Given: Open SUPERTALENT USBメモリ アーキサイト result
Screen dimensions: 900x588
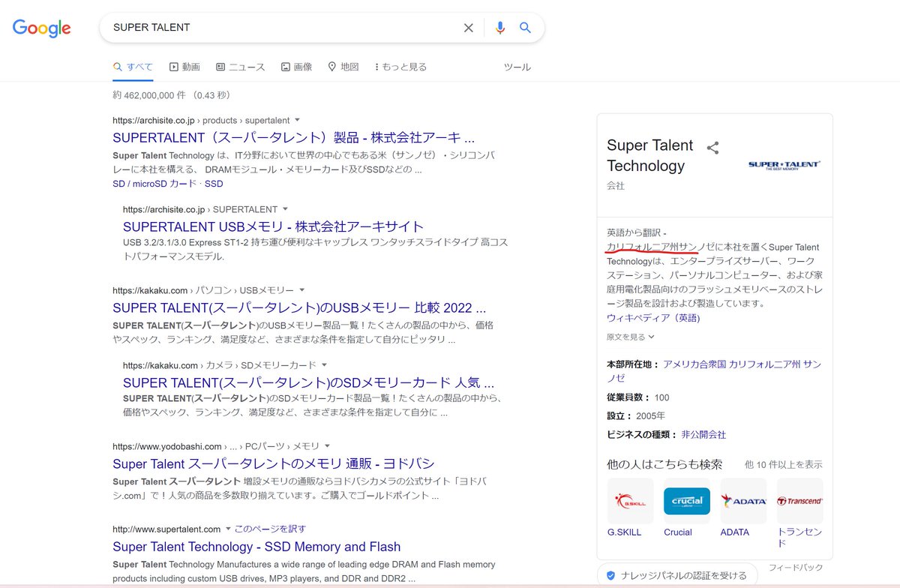Looking at the screenshot, I should coord(273,226).
